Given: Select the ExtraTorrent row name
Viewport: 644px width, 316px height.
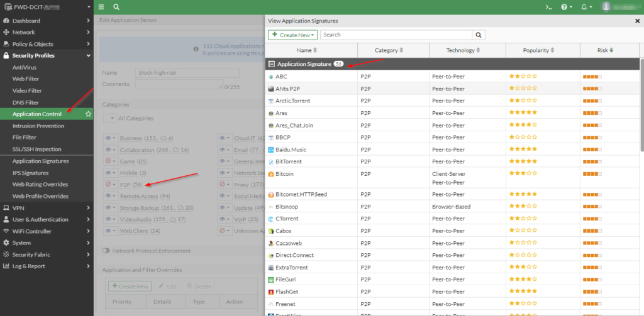Looking at the screenshot, I should tap(292, 268).
